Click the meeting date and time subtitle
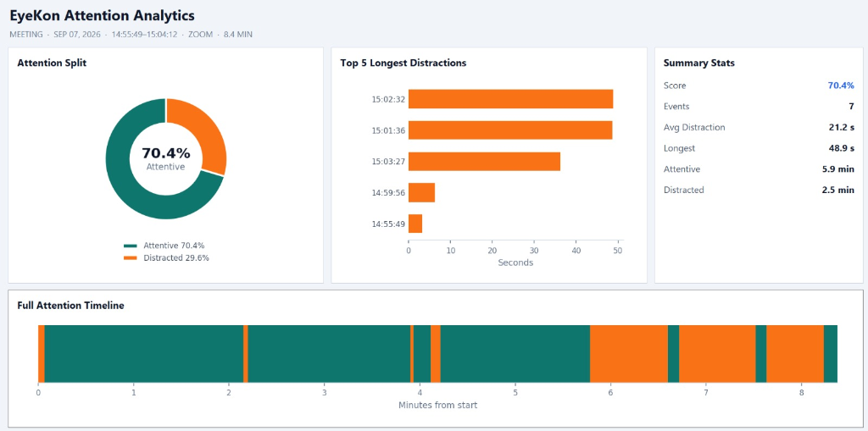Image resolution: width=868 pixels, height=431 pixels. click(x=131, y=35)
